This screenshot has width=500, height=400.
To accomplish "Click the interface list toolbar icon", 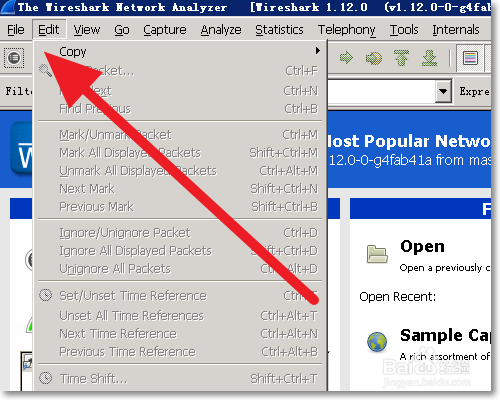I will tap(14, 58).
